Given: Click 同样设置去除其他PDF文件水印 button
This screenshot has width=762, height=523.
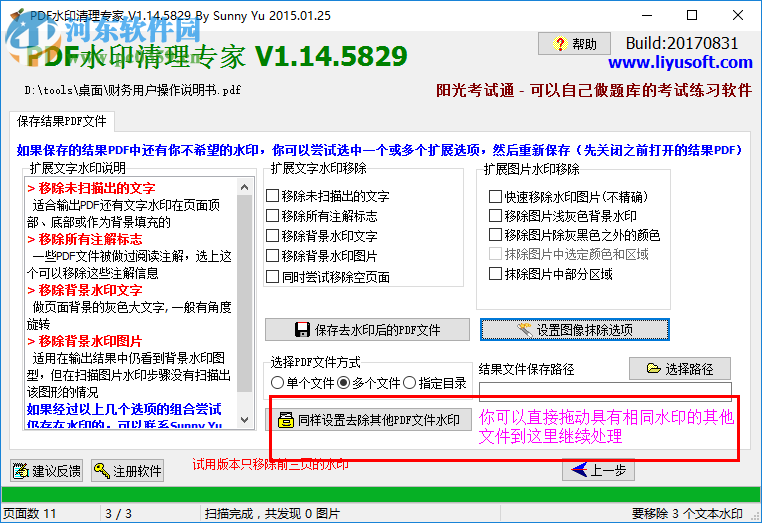Looking at the screenshot, I should (x=368, y=420).
